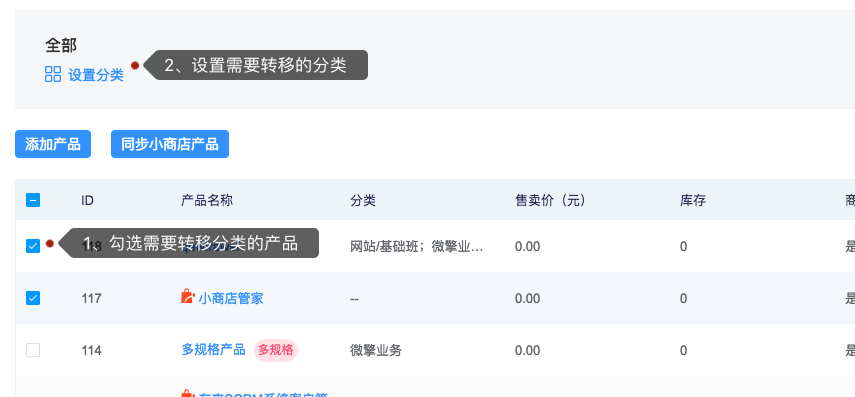Screen dimensions: 855x397
Task: Click the red dot beside first row checkbox
Action: (x=50, y=243)
